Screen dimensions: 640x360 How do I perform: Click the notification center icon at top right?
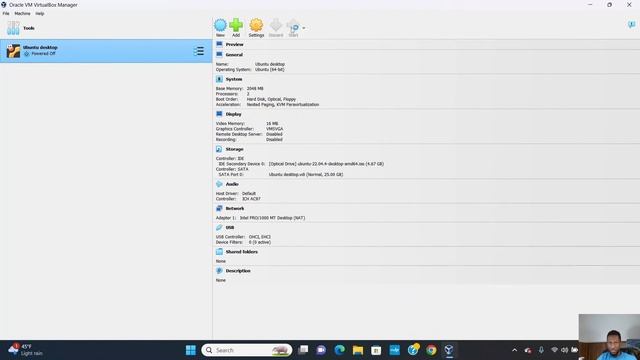coord(631,25)
